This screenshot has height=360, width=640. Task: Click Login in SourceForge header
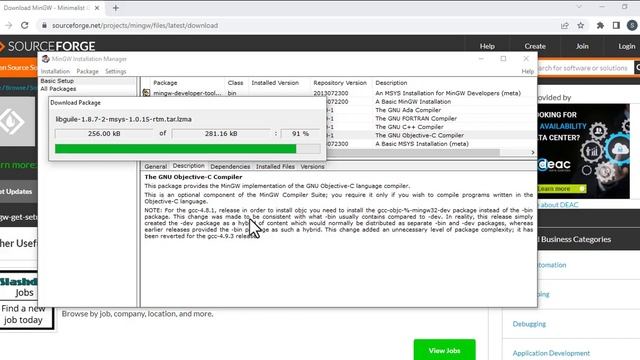[627, 46]
